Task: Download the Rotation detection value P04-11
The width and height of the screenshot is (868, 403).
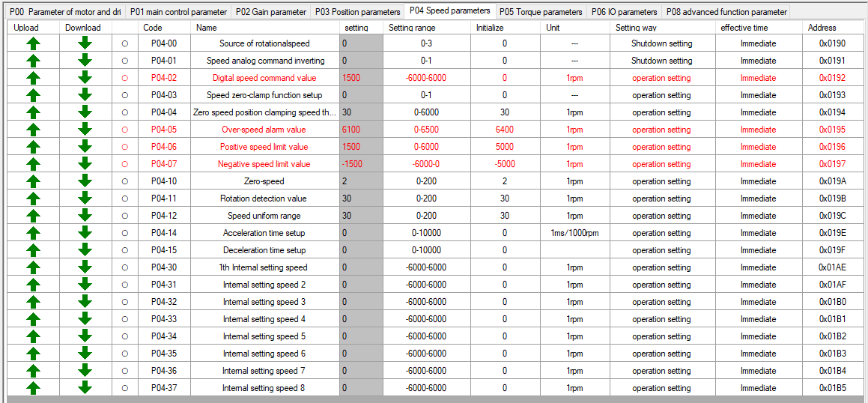Action: point(85,199)
